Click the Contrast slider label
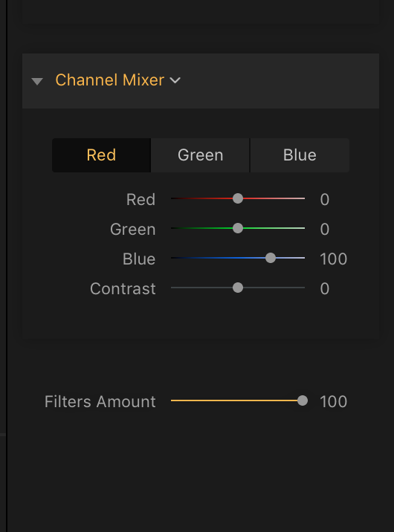The image size is (394, 532). pos(123,289)
